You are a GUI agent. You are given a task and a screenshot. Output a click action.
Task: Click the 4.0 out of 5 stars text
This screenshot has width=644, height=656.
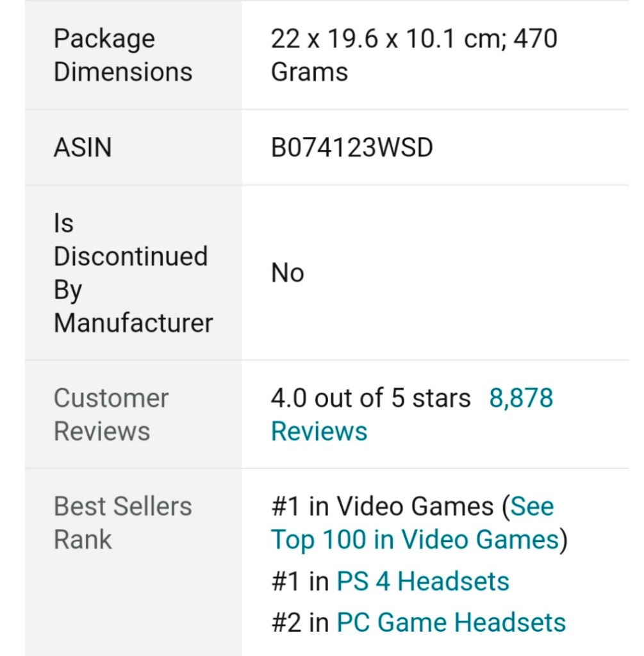pos(370,398)
